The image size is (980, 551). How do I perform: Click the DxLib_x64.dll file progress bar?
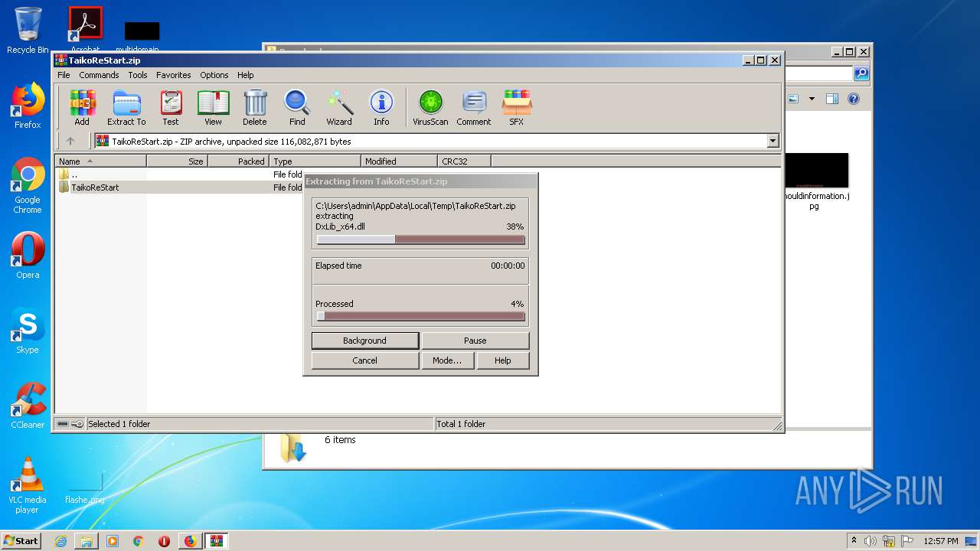coord(420,240)
